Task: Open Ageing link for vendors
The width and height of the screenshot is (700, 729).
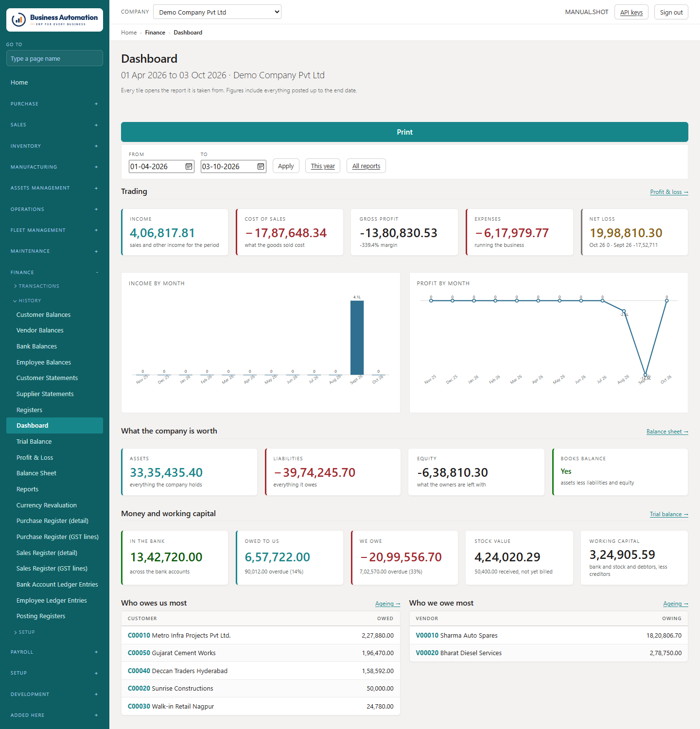Action: (x=676, y=604)
